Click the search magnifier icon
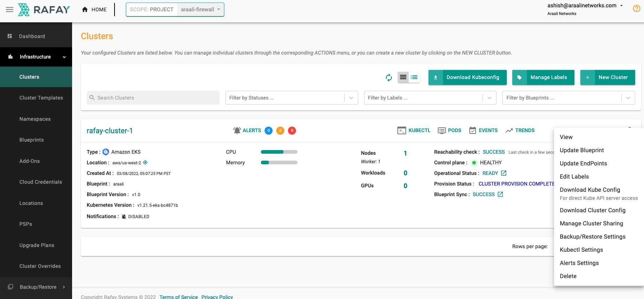644x299 pixels. point(92,98)
